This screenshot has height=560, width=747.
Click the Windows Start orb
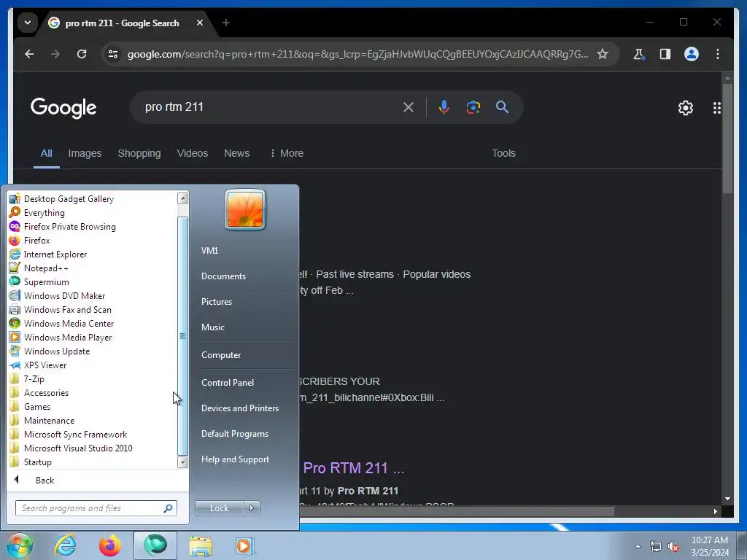(x=19, y=545)
